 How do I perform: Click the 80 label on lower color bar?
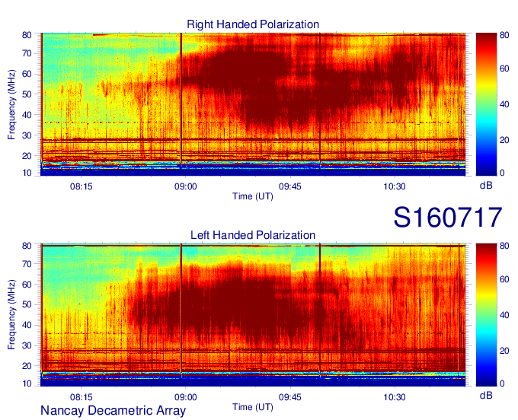(504, 246)
